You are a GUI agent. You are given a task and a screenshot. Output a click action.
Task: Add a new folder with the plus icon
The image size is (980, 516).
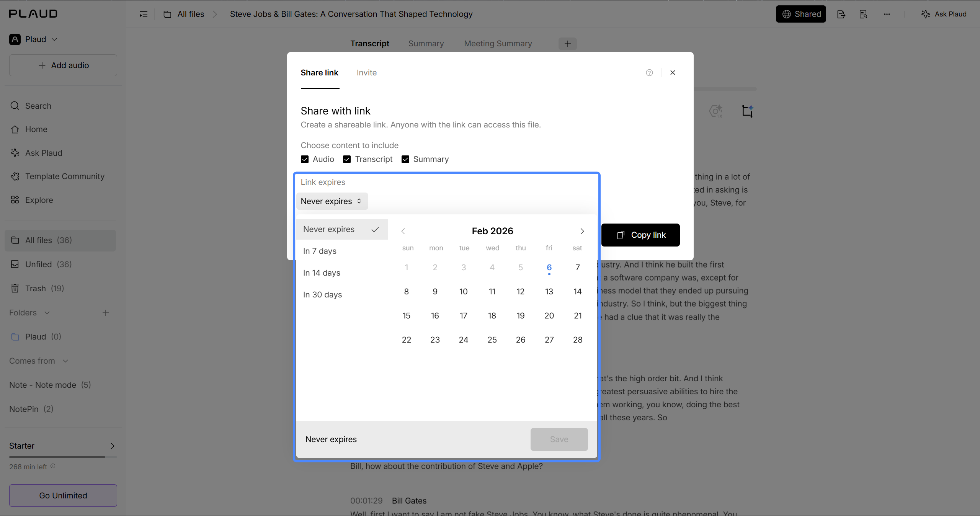[x=106, y=313]
